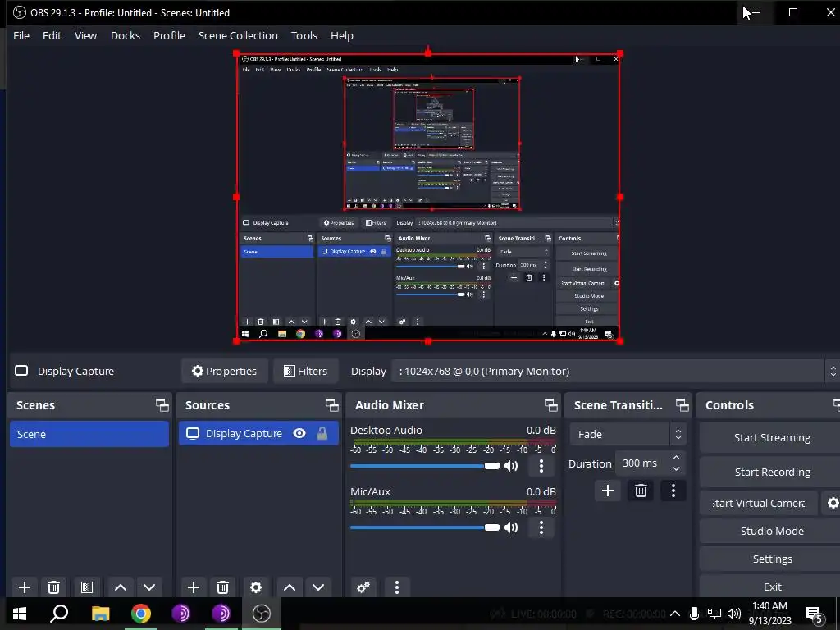Screen dimensions: 840x630
Task: Click Start Virtual Camera button
Action: click(759, 503)
